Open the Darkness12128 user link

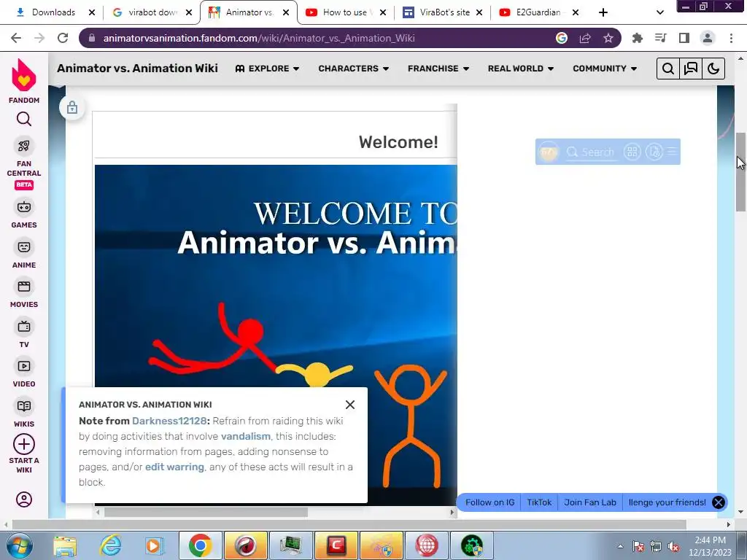(x=169, y=421)
